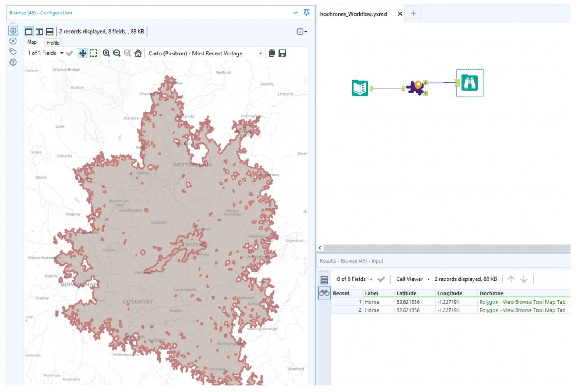Image resolution: width=577 pixels, height=392 pixels.
Task: Select the purple spatial tool on canvas
Action: pyautogui.click(x=416, y=88)
